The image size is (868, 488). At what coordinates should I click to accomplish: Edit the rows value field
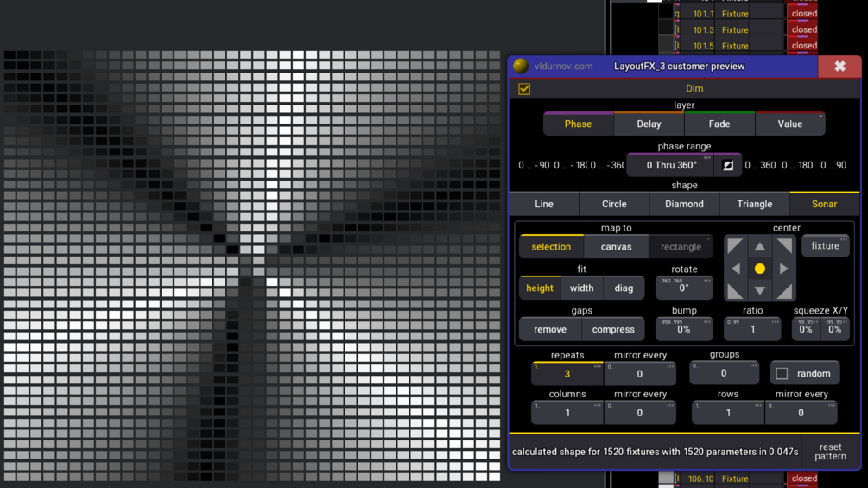click(x=728, y=413)
